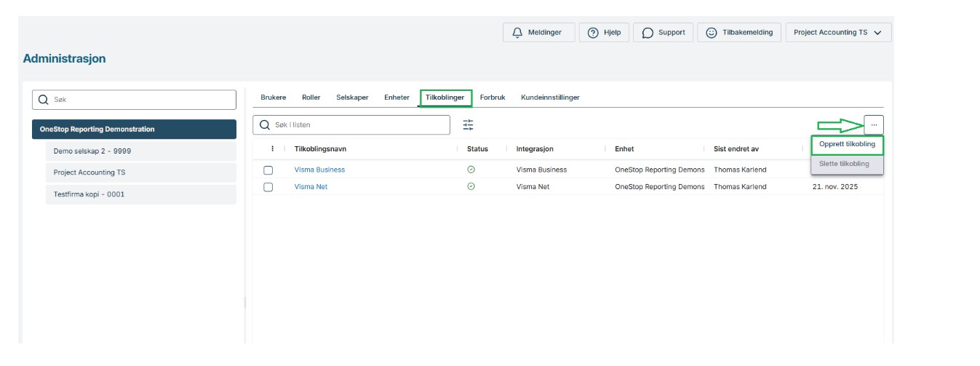
Task: Switch to the Brukere tab
Action: [x=273, y=98]
